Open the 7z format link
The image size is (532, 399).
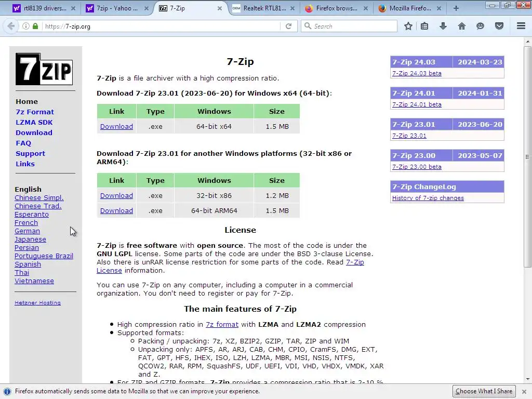(x=222, y=325)
